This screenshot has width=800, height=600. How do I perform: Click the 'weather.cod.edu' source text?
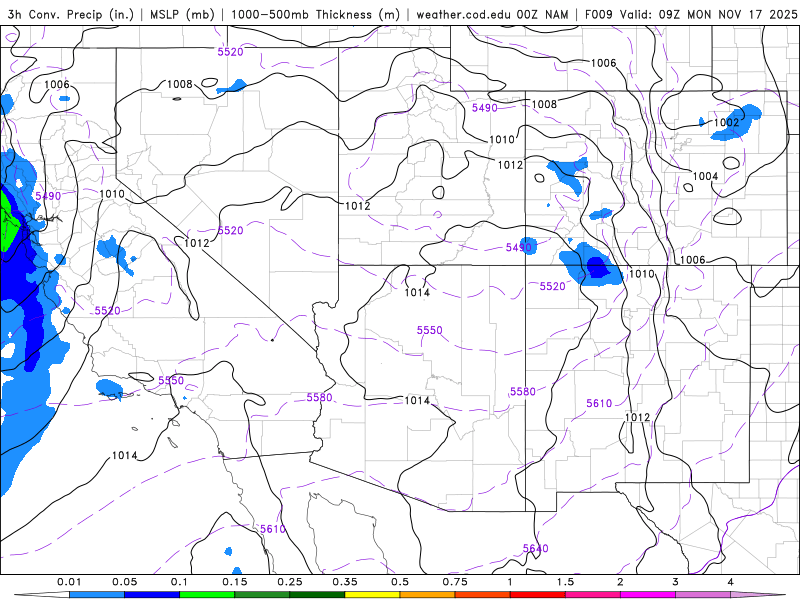(464, 14)
